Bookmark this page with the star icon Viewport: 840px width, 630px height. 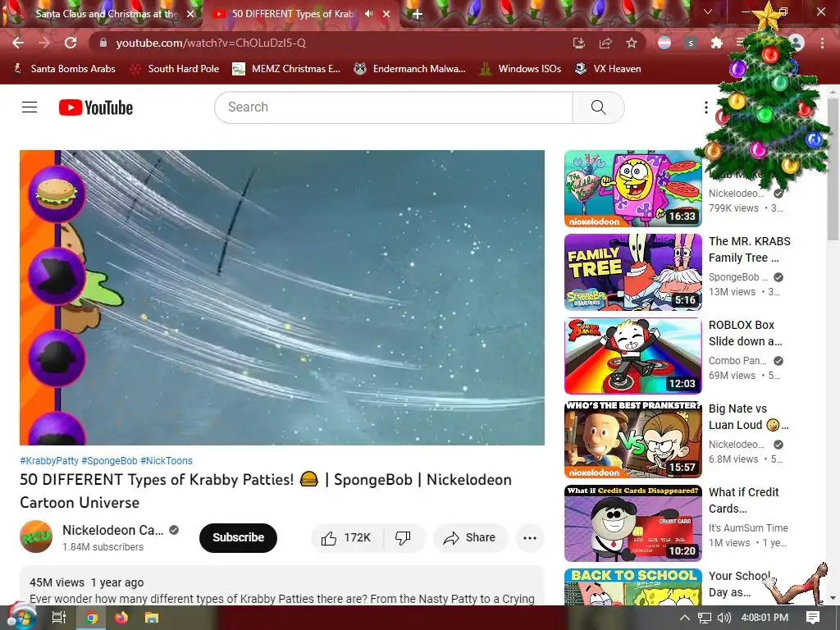[x=632, y=43]
